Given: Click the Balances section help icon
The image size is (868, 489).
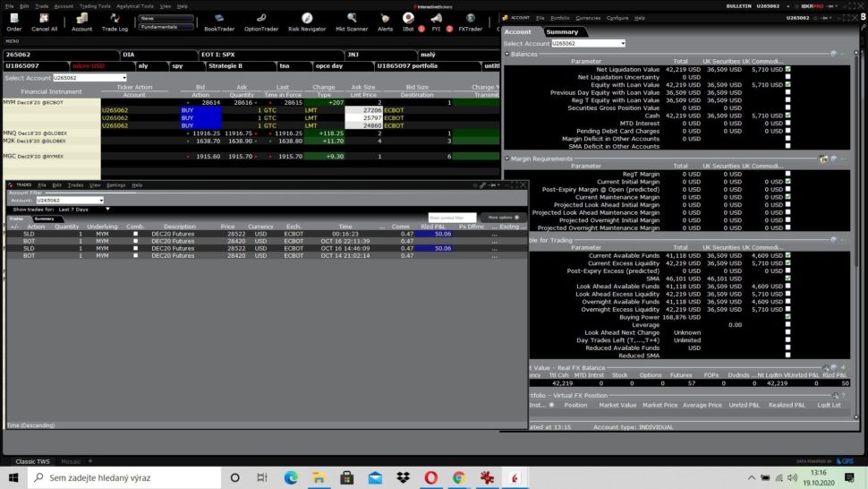Looking at the screenshot, I should pos(833,54).
